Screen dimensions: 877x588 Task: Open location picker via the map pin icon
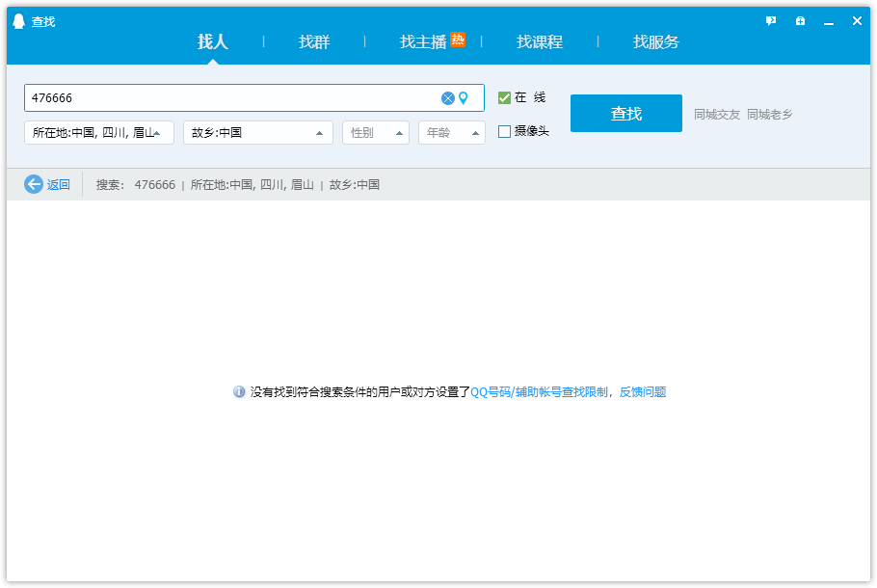pyautogui.click(x=465, y=97)
